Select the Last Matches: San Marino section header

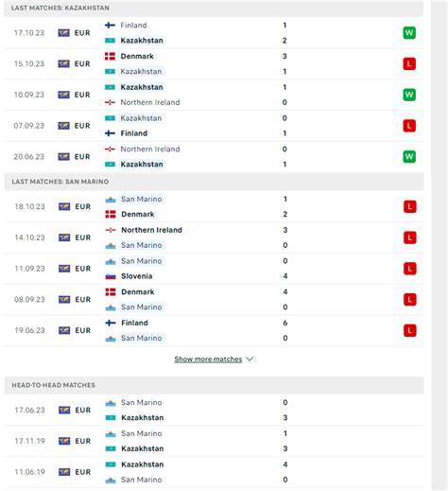click(214, 182)
